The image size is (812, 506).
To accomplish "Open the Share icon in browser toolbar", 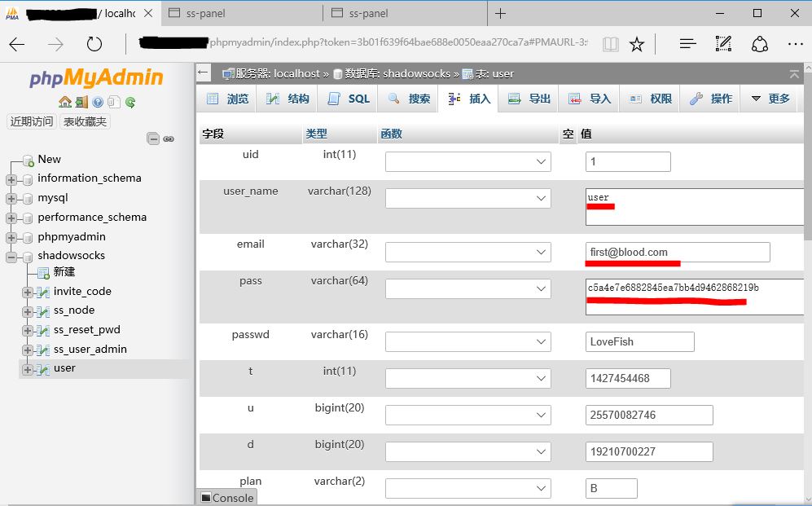I will pos(760,44).
